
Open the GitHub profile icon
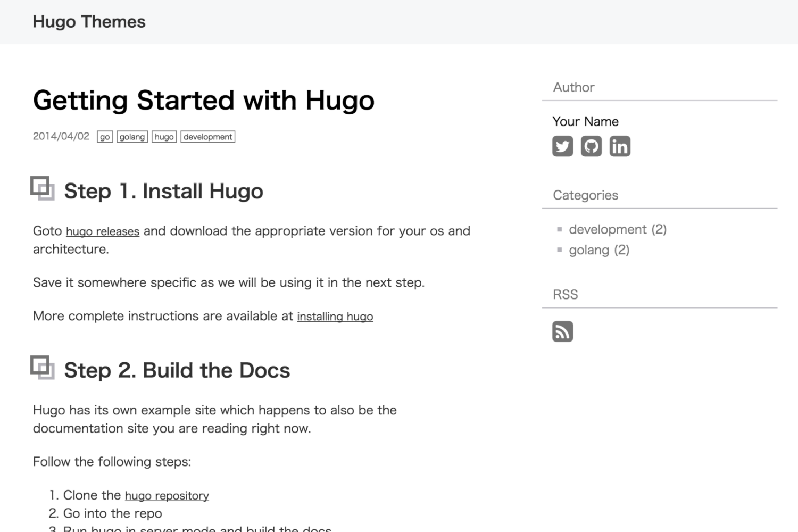tap(591, 146)
